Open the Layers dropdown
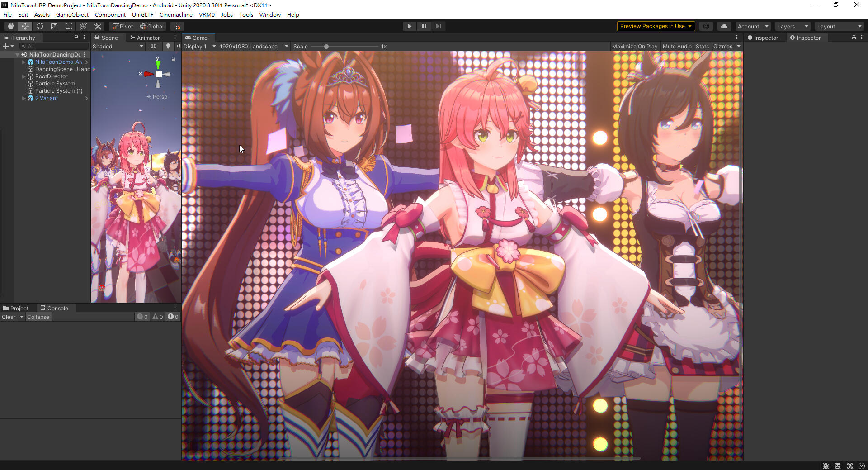Image resolution: width=868 pixels, height=470 pixels. coord(793,26)
